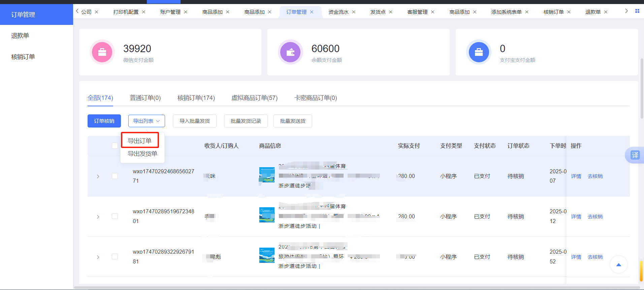The image size is (644, 290).
Task: Click the 订单核销 button
Action: [x=104, y=121]
